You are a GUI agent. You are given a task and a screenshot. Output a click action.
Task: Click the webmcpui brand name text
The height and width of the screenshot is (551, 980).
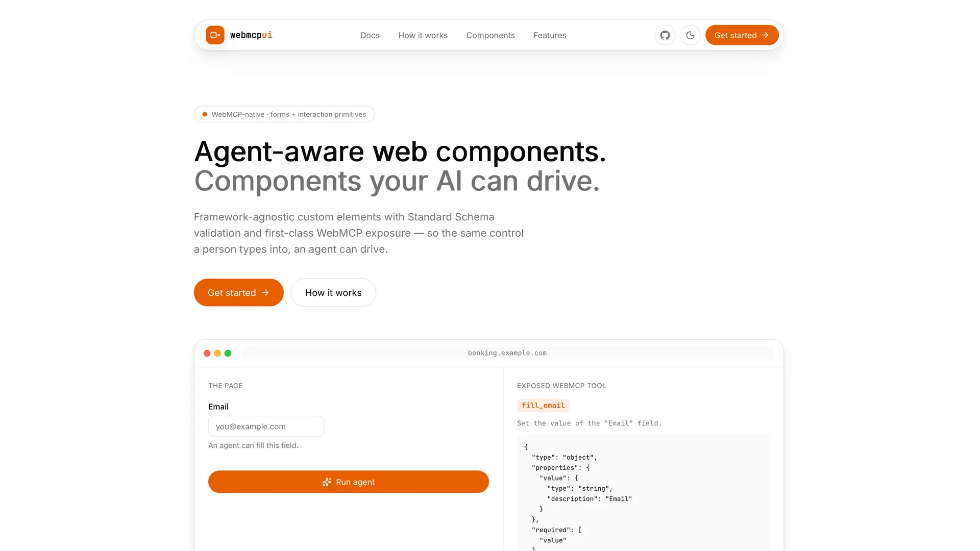tap(251, 35)
